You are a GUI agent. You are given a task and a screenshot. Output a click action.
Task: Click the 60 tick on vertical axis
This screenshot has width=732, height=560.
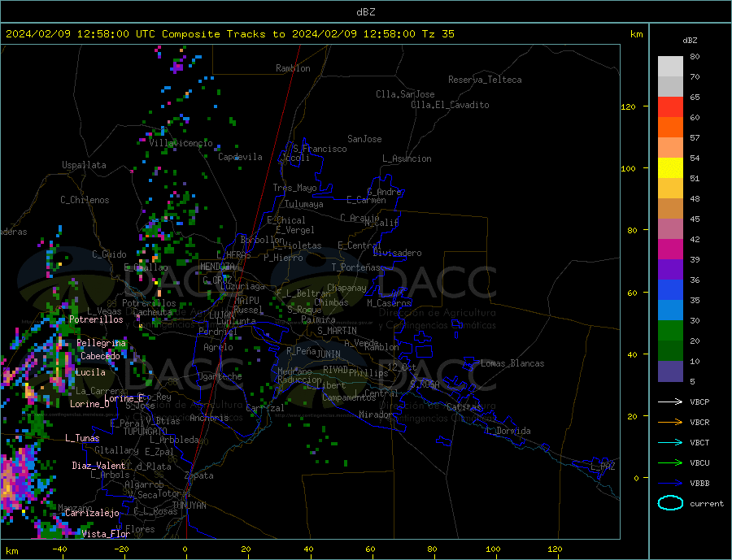(632, 293)
